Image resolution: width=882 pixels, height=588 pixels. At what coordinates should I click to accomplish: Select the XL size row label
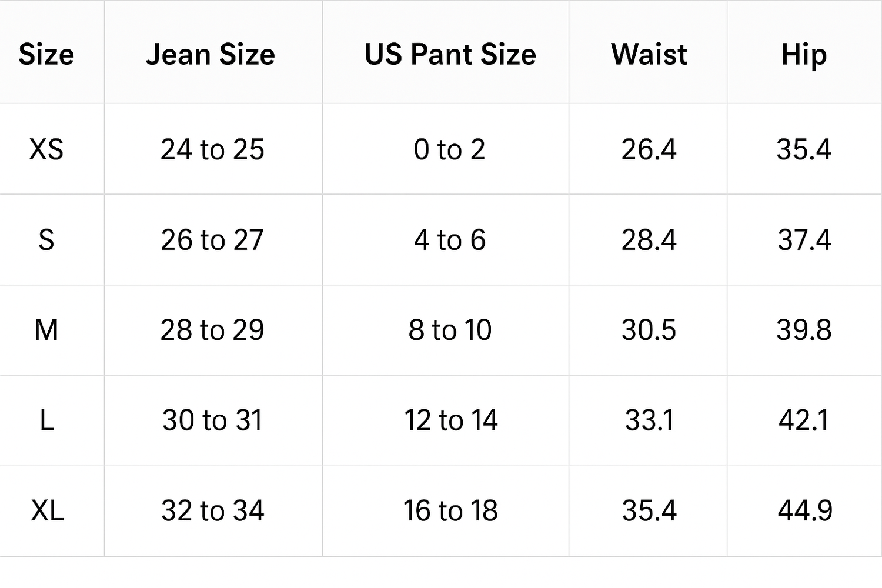point(47,510)
